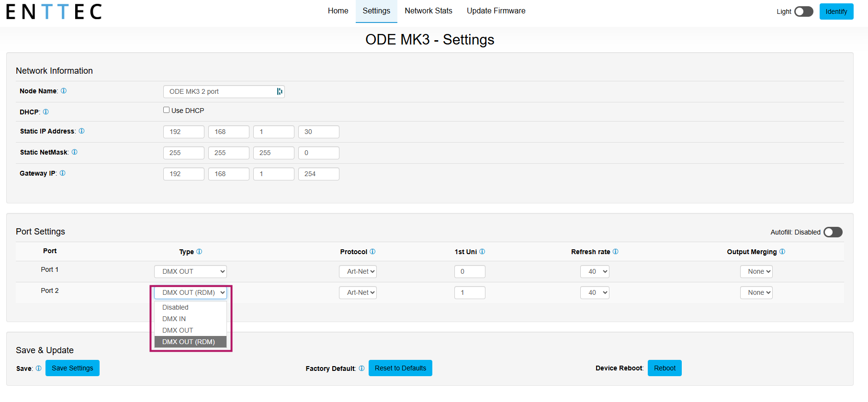
Task: Toggle the Light theme switch
Action: click(804, 11)
